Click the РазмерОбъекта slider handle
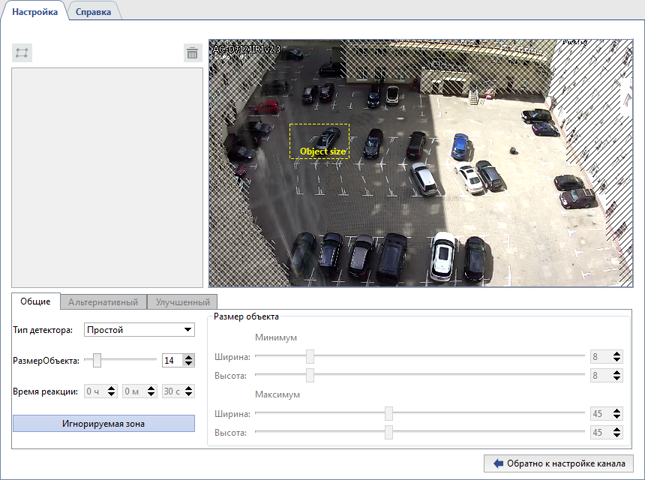Image resolution: width=645 pixels, height=480 pixels. click(x=97, y=360)
